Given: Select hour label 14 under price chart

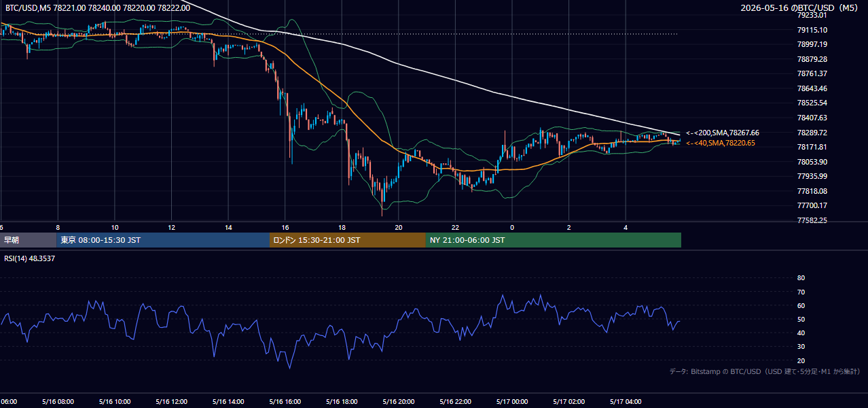Looking at the screenshot, I should point(228,227).
